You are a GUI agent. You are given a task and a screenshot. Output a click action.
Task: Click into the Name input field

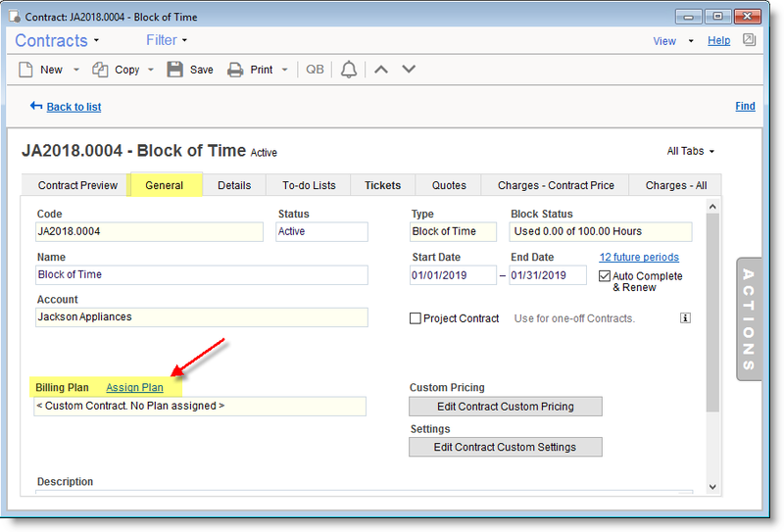click(201, 275)
